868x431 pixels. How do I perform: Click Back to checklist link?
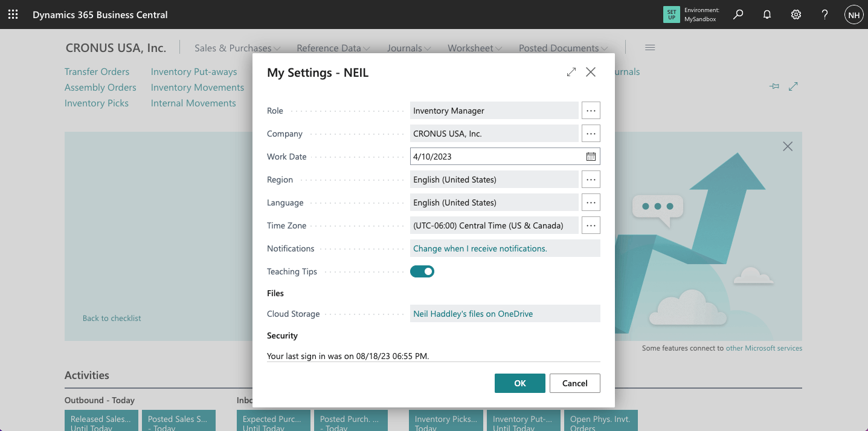coord(112,318)
